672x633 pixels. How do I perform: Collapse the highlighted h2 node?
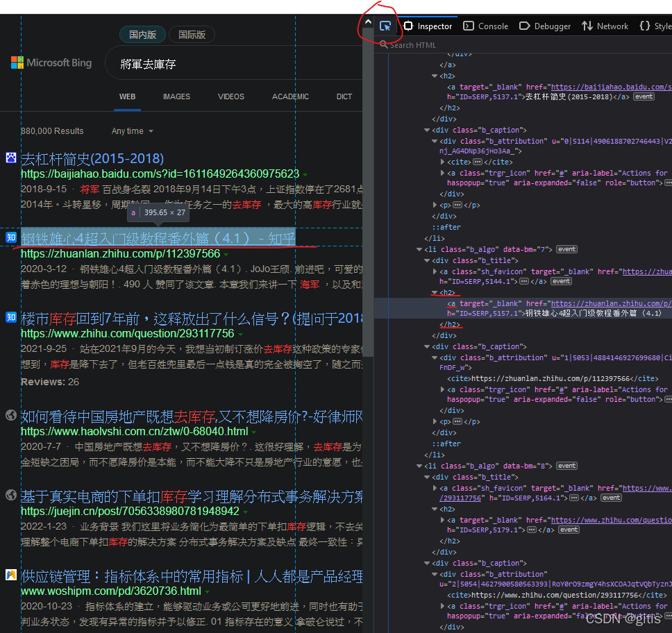pos(435,293)
